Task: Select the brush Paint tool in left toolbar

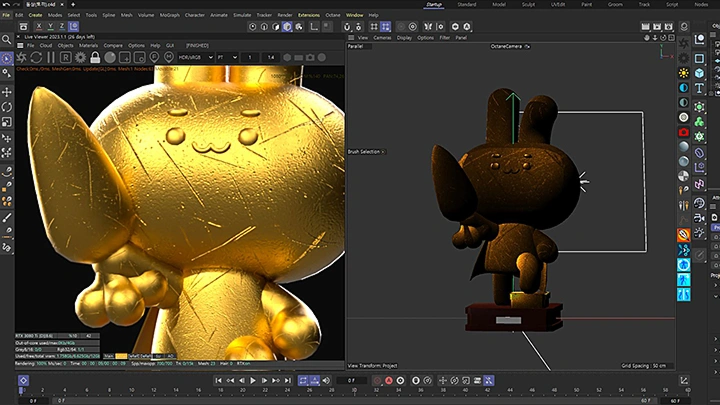Action: pyautogui.click(x=6, y=218)
